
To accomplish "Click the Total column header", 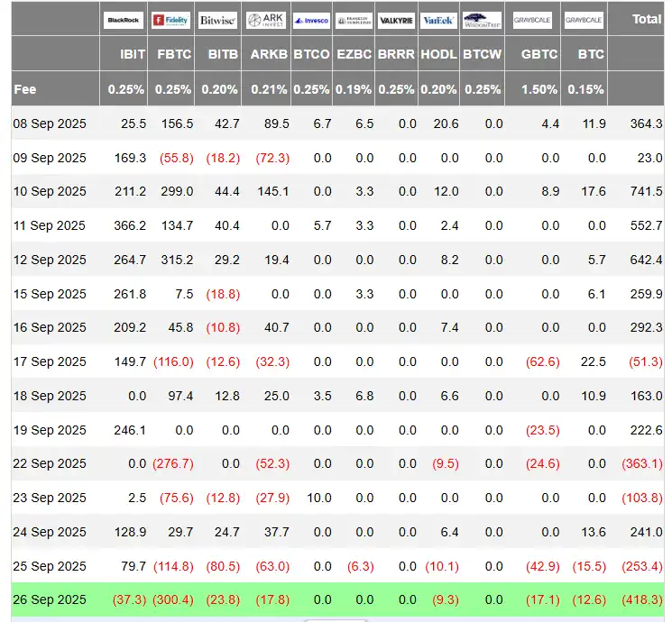I will 646,18.
